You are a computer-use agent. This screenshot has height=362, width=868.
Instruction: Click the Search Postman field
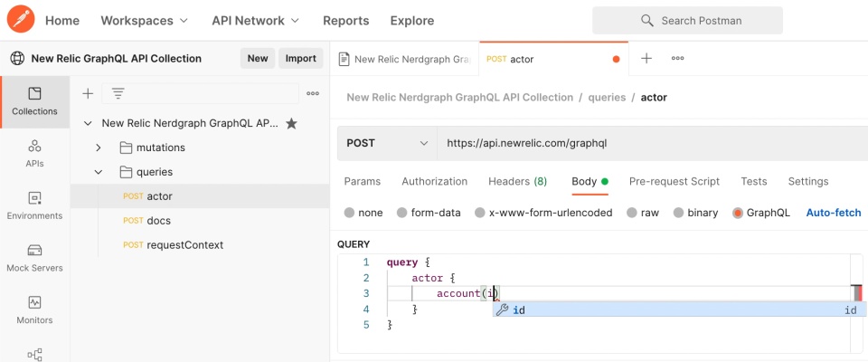(x=687, y=21)
